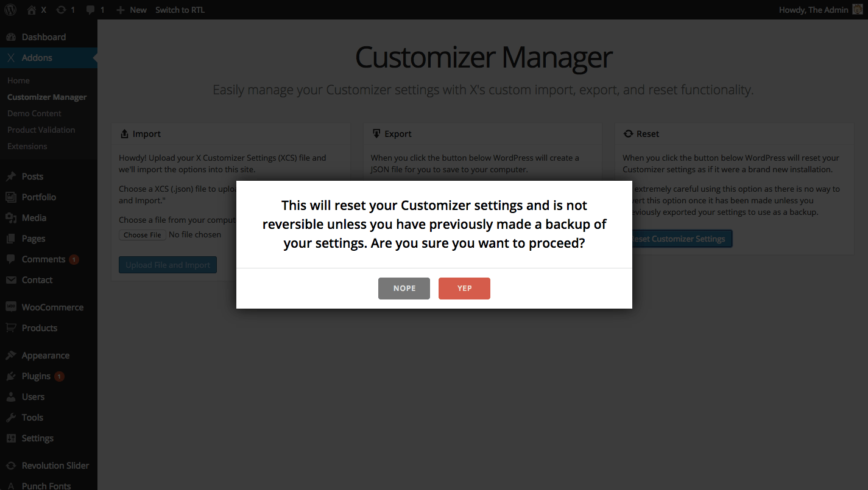
Task: Click the New item in the top bar
Action: click(131, 9)
